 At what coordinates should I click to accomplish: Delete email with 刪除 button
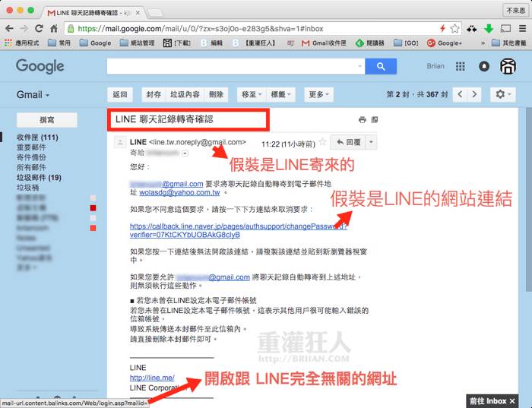click(x=216, y=94)
